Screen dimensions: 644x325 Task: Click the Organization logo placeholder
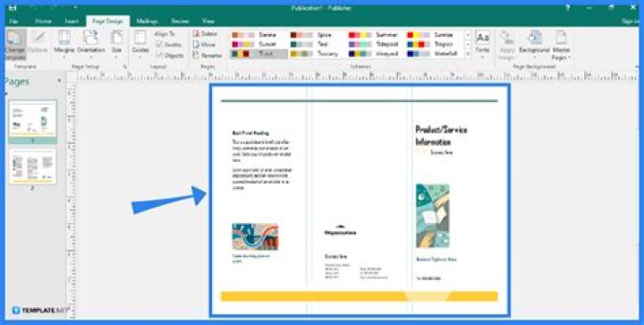(x=340, y=230)
